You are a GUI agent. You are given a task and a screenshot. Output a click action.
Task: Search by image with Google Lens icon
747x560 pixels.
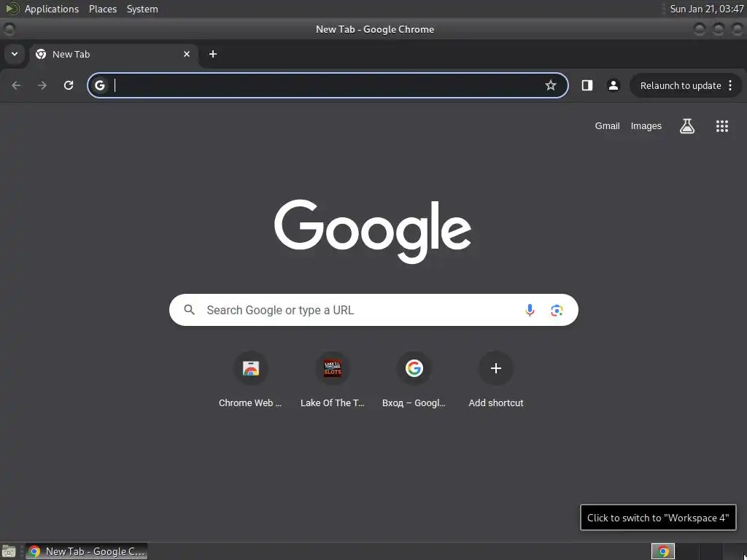coord(557,310)
